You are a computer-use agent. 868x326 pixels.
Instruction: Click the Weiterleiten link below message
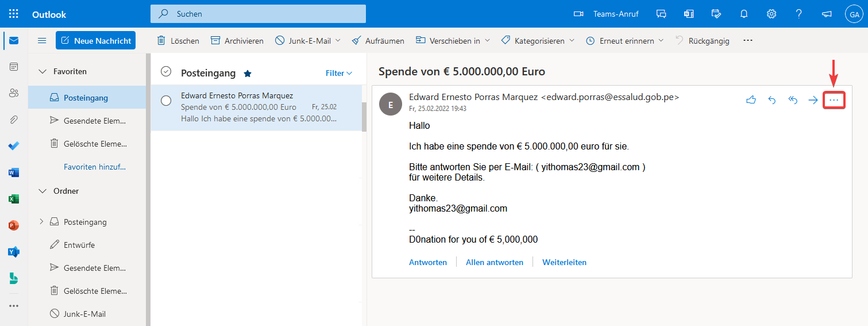click(564, 262)
